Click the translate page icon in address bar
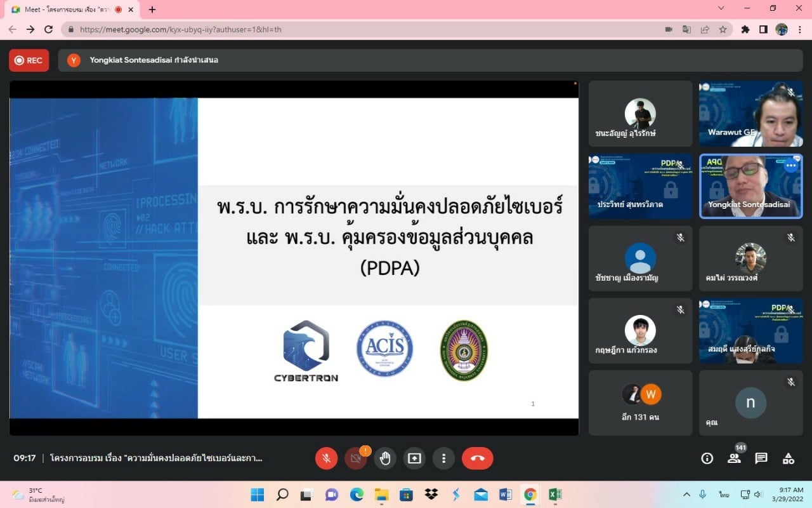 click(x=686, y=29)
